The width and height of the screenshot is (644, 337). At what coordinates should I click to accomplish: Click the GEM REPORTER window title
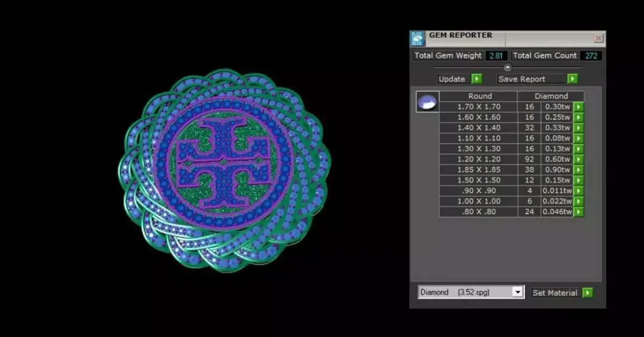point(460,35)
